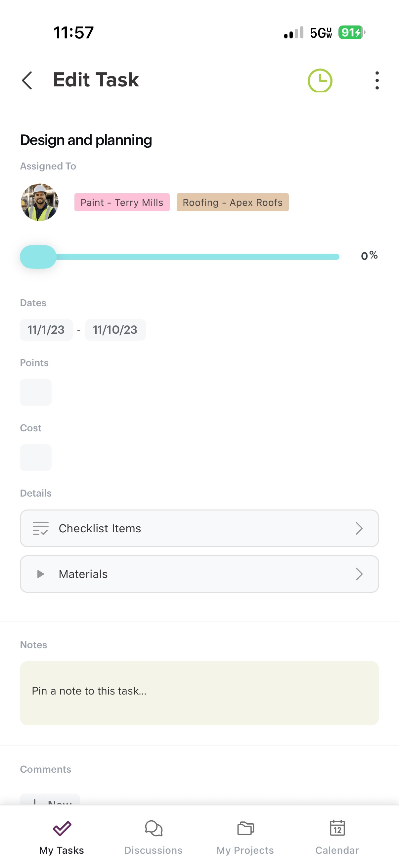Tap the Calendar icon

(337, 828)
